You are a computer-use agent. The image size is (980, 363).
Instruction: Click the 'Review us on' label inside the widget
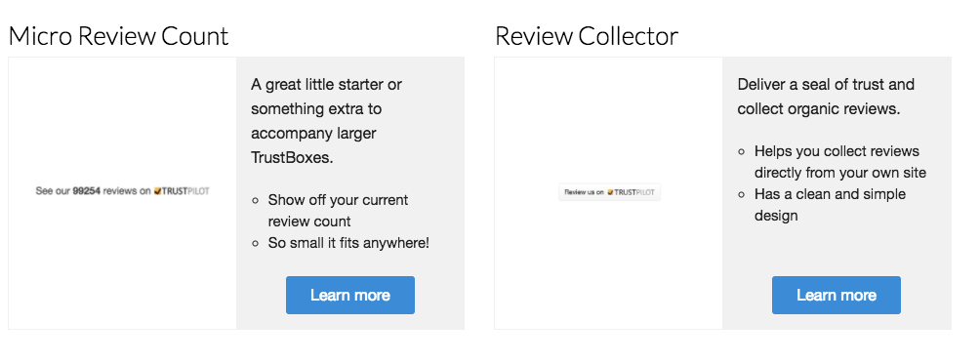tap(584, 192)
